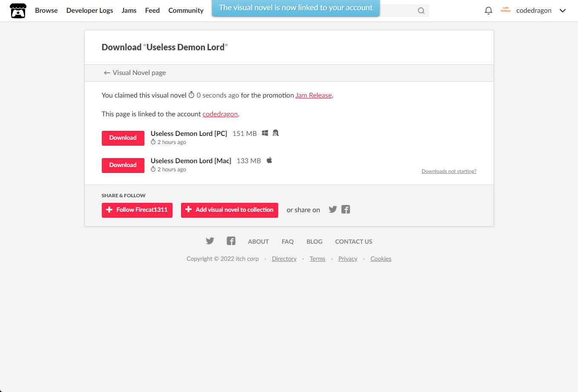Click the search magnifier icon
This screenshot has height=392, width=578.
coord(421,11)
